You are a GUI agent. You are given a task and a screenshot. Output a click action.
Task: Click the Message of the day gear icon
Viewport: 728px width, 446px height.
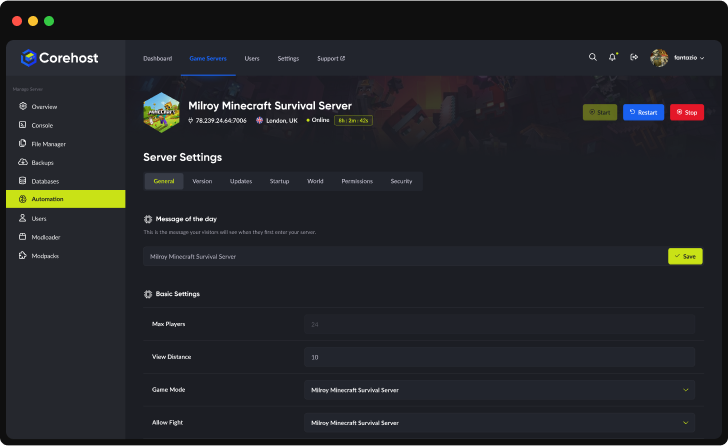(148, 219)
